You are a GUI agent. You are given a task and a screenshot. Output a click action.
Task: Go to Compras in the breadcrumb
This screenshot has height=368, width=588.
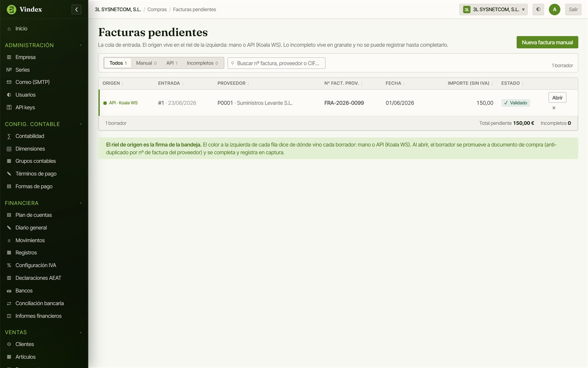pyautogui.click(x=157, y=9)
